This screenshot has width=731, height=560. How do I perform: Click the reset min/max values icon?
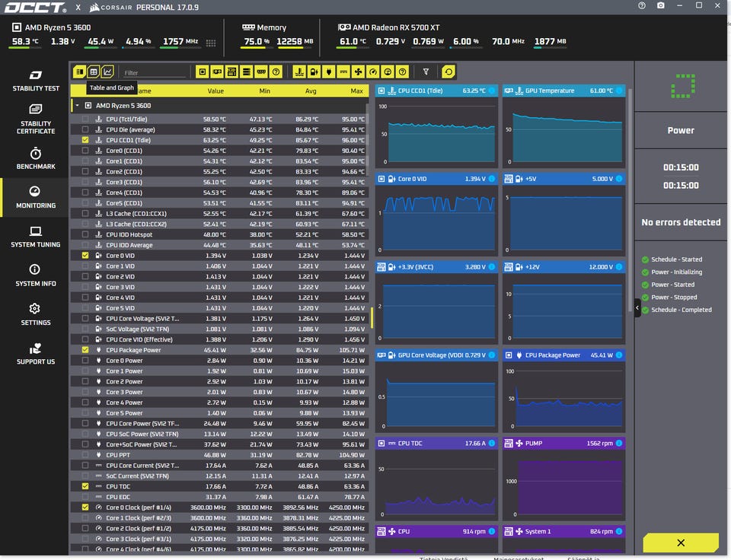[x=448, y=72]
